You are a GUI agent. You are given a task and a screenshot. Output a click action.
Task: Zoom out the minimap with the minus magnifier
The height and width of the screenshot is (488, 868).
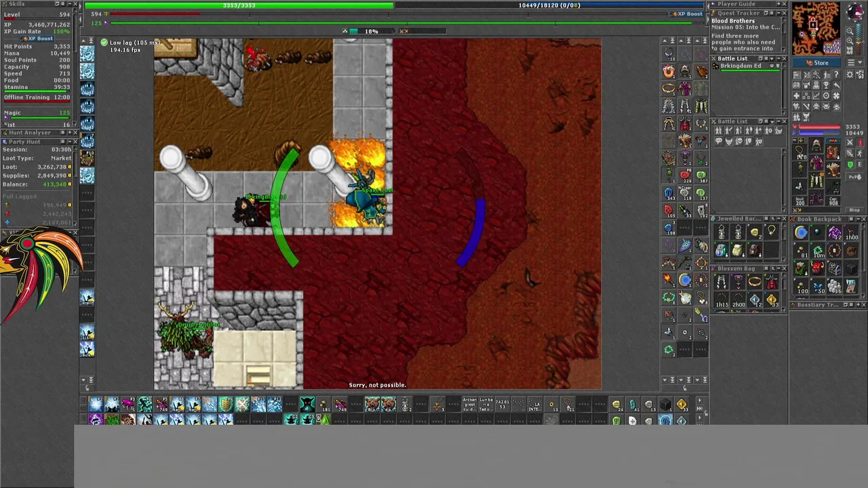click(x=850, y=31)
